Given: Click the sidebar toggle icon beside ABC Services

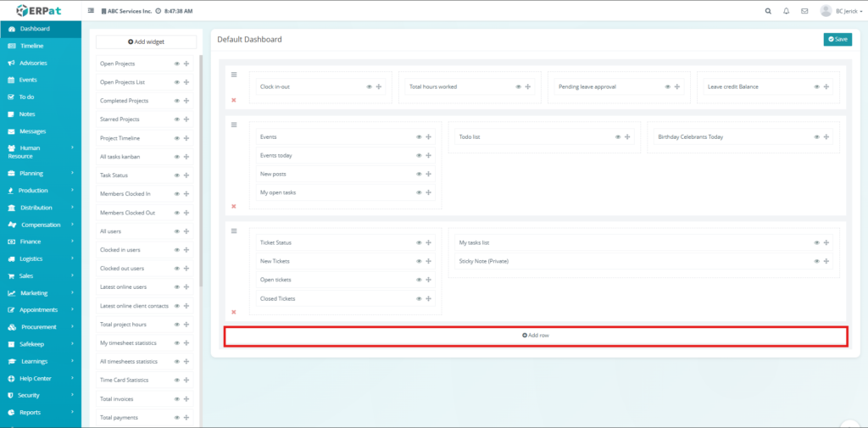Looking at the screenshot, I should pyautogui.click(x=92, y=11).
